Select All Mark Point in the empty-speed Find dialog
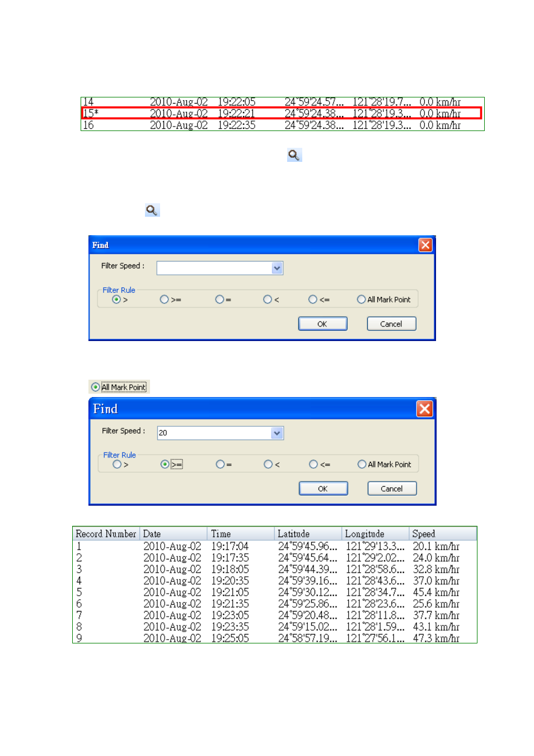The width and height of the screenshot is (534, 756). [362, 300]
